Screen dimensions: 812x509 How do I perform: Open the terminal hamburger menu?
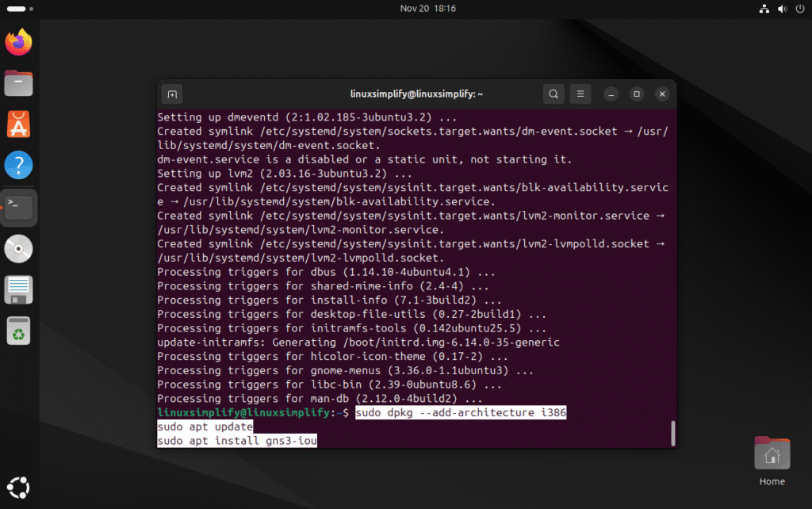coord(580,94)
